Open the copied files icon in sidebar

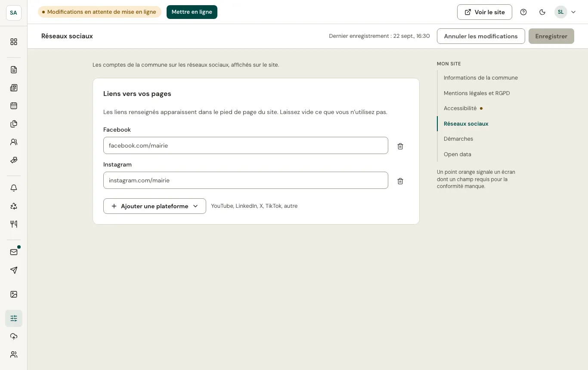pos(14,124)
